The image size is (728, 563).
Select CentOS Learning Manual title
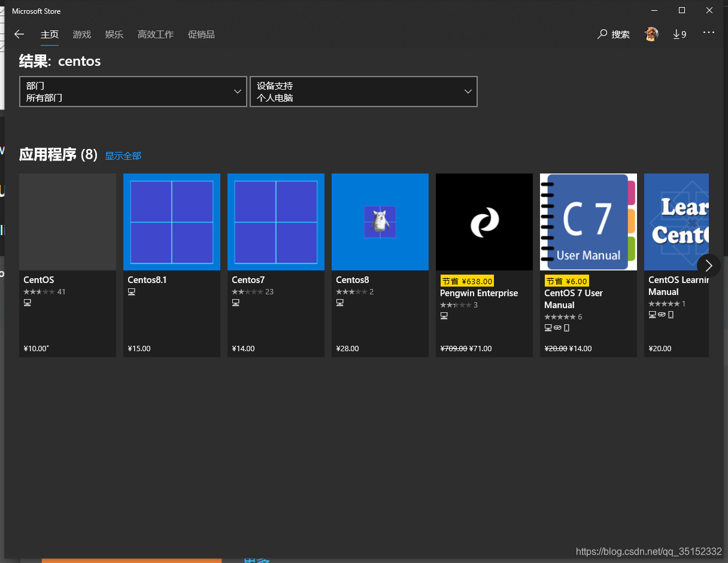(678, 286)
